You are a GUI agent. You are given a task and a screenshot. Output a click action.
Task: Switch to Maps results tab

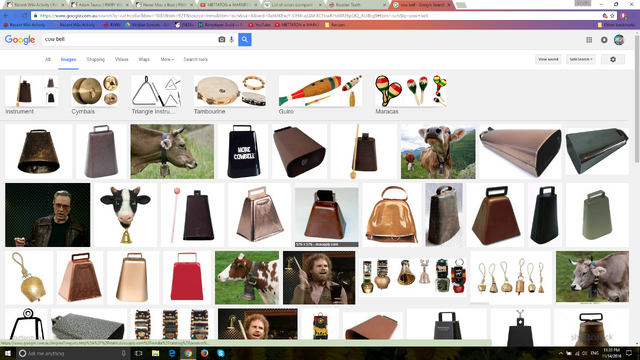(x=144, y=59)
